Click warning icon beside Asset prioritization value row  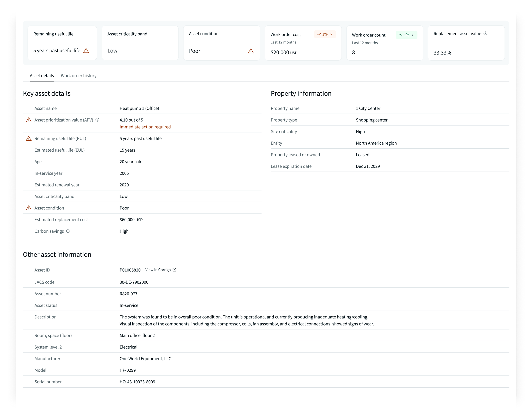(x=29, y=120)
